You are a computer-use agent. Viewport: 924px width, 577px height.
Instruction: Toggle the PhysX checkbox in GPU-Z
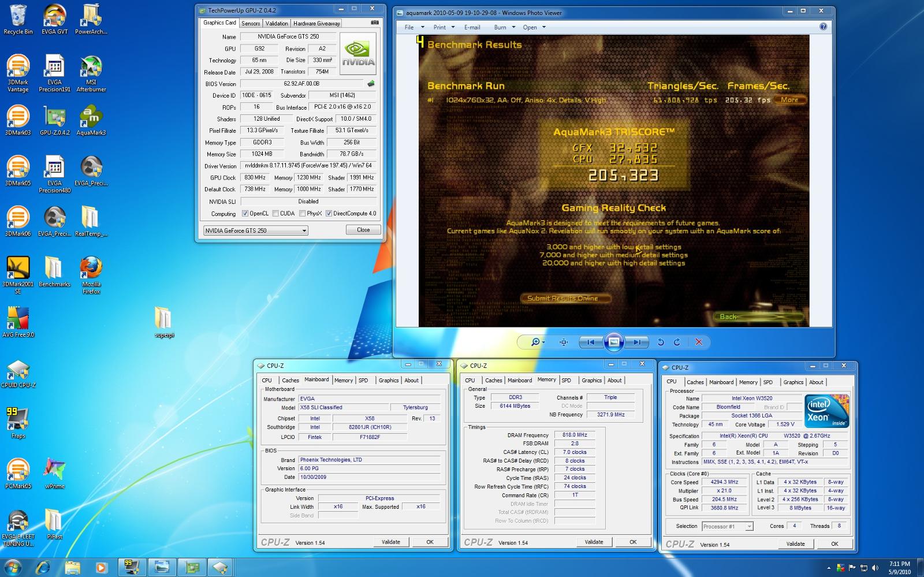point(302,213)
